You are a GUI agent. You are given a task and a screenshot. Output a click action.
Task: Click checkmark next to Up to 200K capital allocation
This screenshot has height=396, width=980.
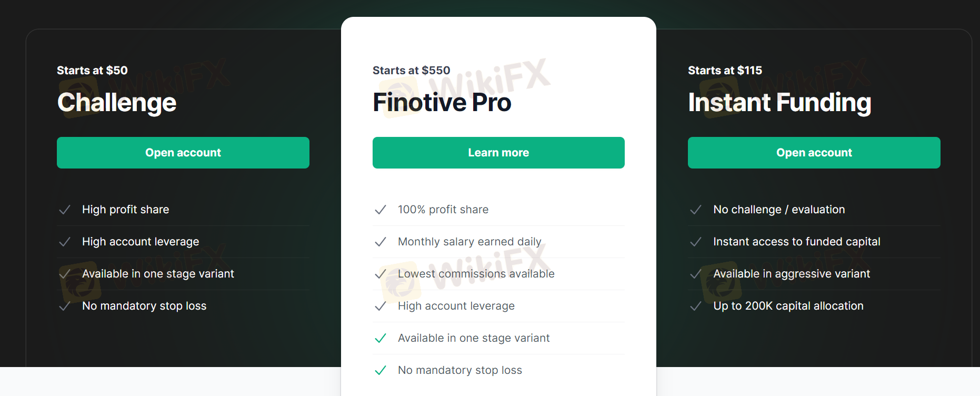696,306
